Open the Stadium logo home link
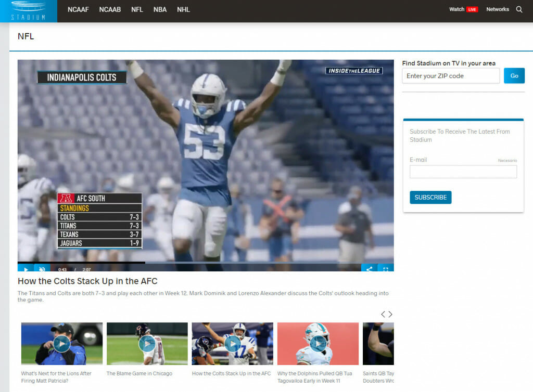 point(29,11)
